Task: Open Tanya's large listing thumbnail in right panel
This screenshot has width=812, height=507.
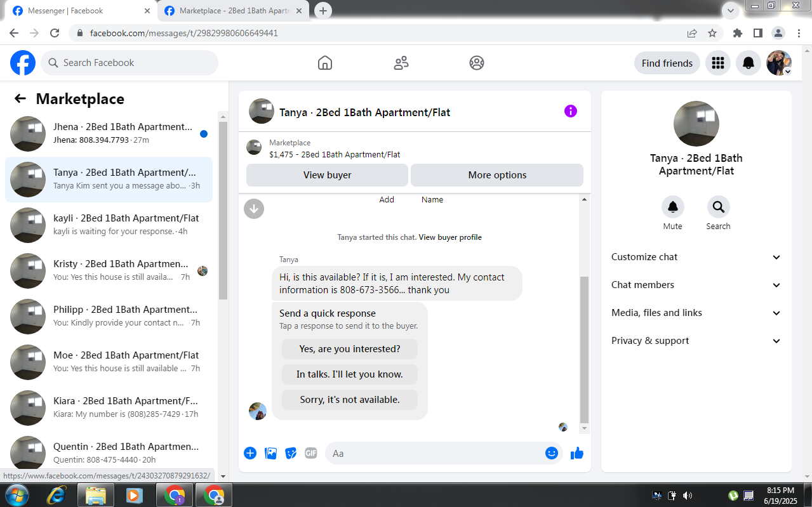Action: (696, 124)
